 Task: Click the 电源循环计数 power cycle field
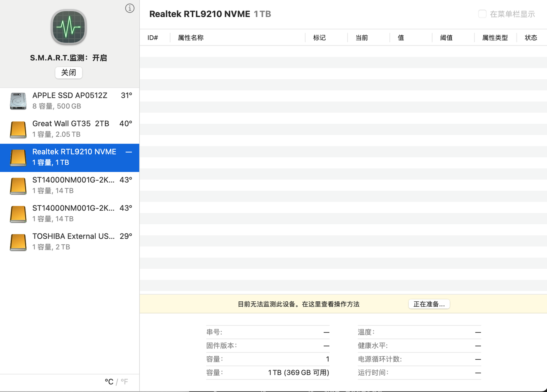pos(419,359)
